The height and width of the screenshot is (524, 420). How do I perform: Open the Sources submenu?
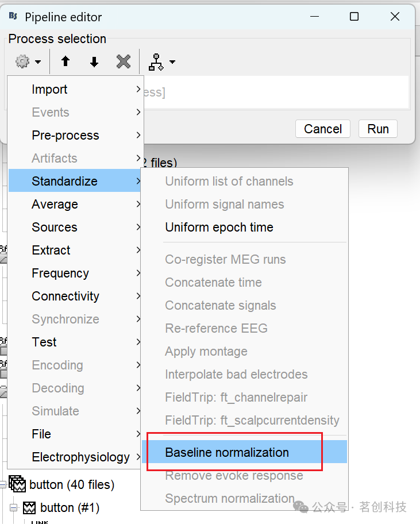tap(75, 228)
